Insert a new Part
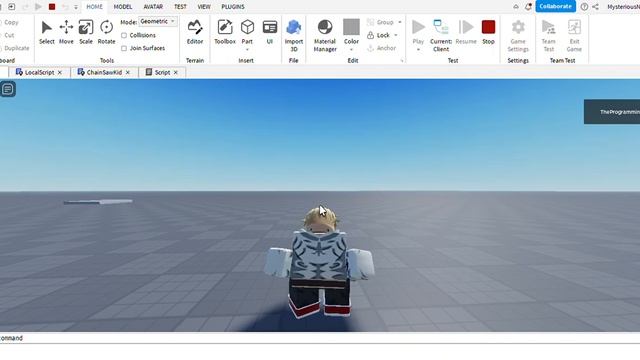The width and height of the screenshot is (640, 360). click(247, 31)
